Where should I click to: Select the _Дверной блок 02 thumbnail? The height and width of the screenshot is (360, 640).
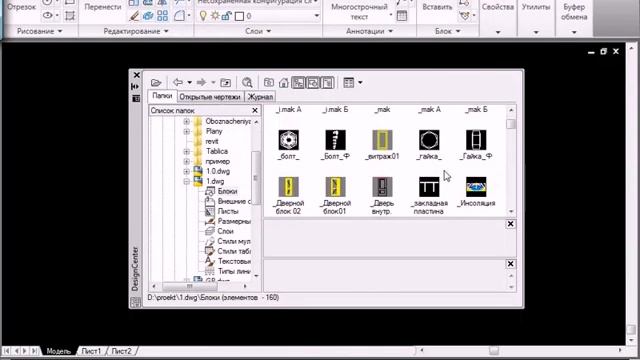(289, 187)
